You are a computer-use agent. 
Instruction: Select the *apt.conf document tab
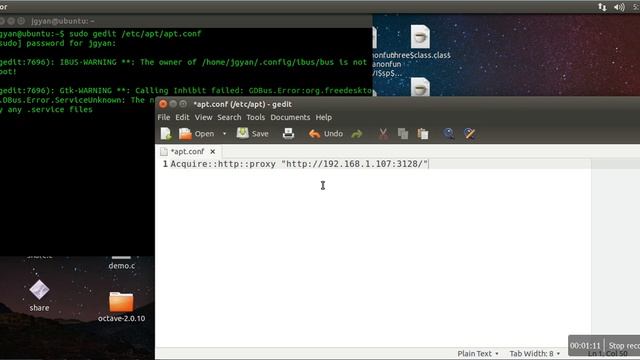188,151
